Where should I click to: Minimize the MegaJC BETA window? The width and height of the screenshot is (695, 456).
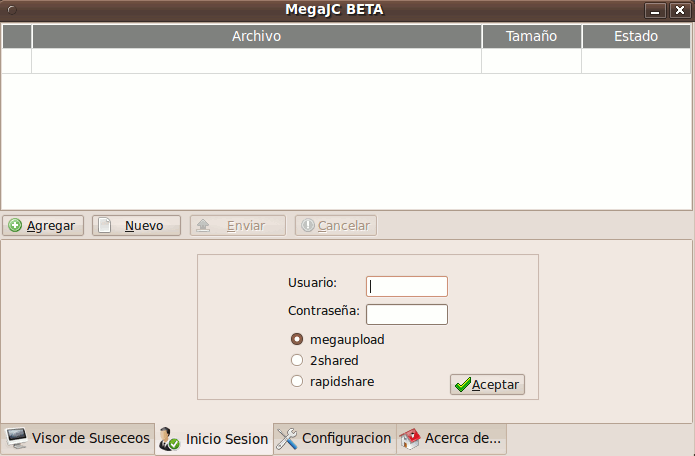(x=655, y=10)
